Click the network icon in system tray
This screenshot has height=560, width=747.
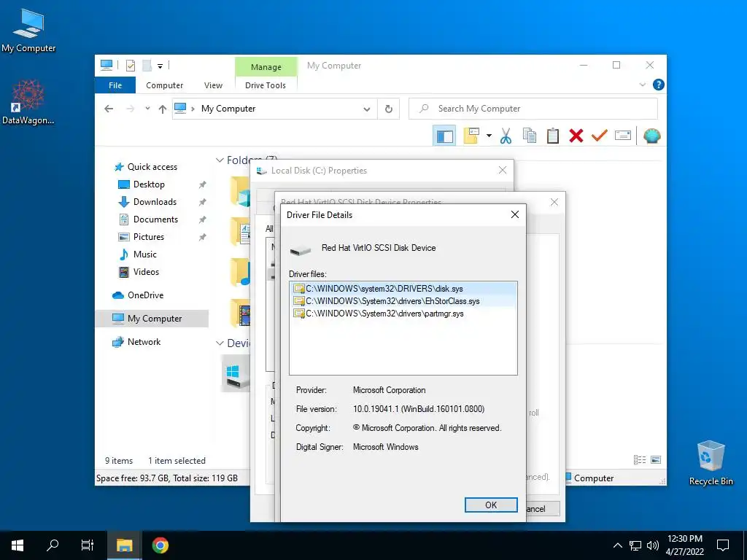[635, 545]
